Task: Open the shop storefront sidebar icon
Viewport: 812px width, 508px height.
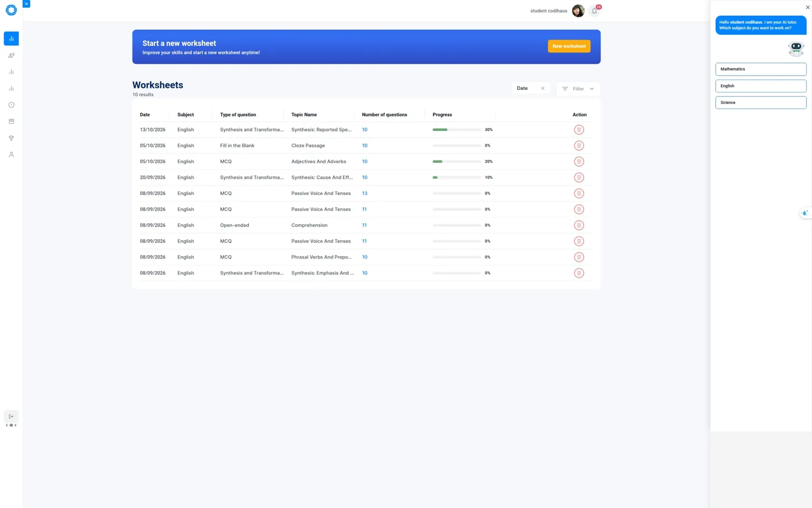Action: pyautogui.click(x=11, y=121)
